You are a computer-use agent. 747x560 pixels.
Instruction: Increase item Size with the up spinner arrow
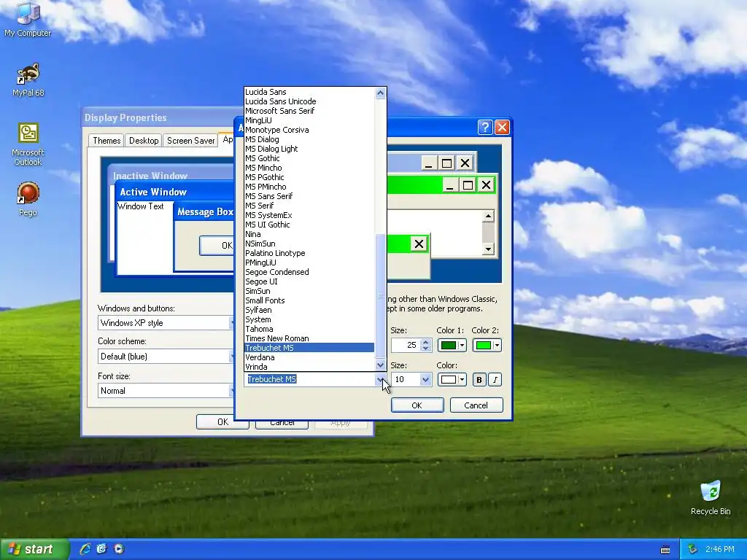click(x=426, y=341)
